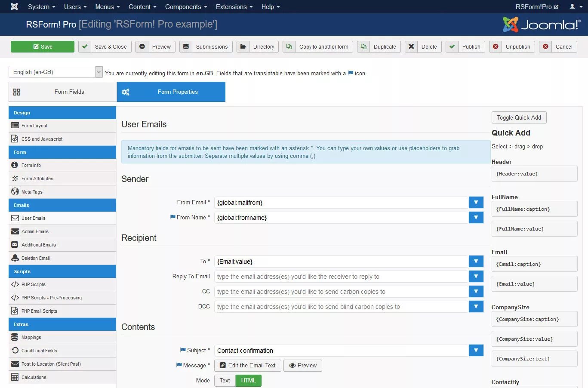Viewport: 588px width, 388px height.
Task: Switch message mode to Text
Action: point(225,380)
